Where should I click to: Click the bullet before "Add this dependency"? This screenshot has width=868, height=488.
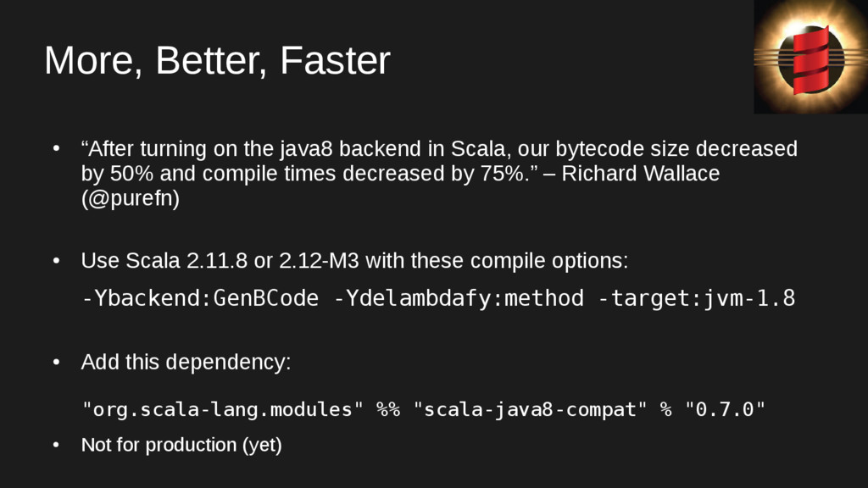(56, 363)
